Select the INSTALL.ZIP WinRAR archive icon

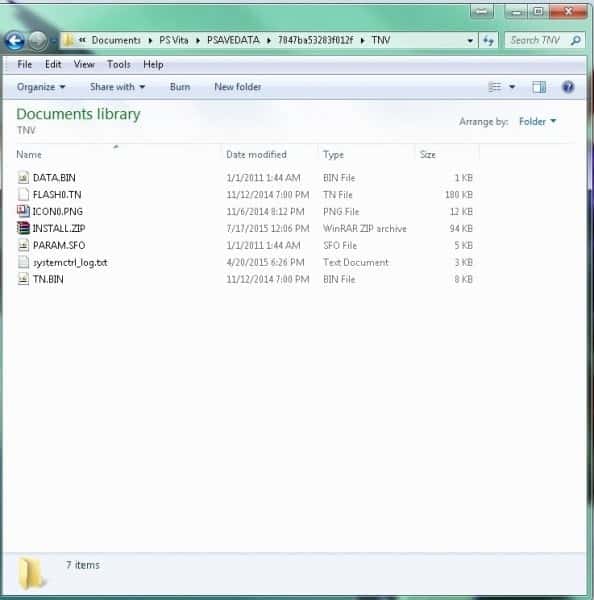(x=23, y=228)
